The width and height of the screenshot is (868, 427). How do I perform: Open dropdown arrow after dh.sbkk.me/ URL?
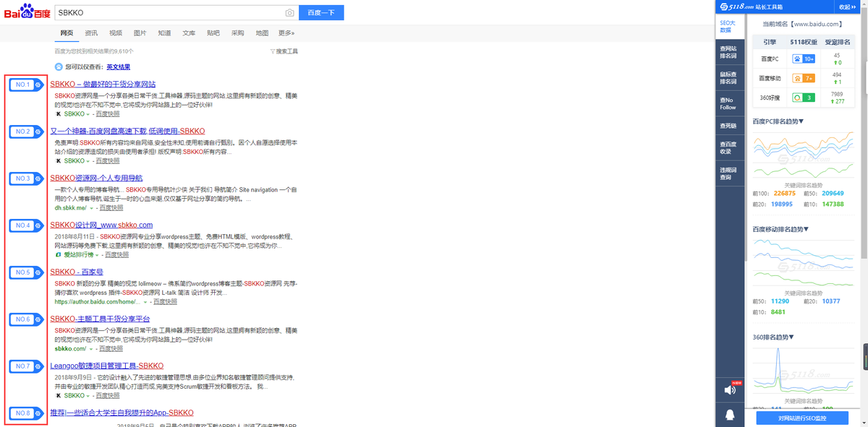(92, 208)
